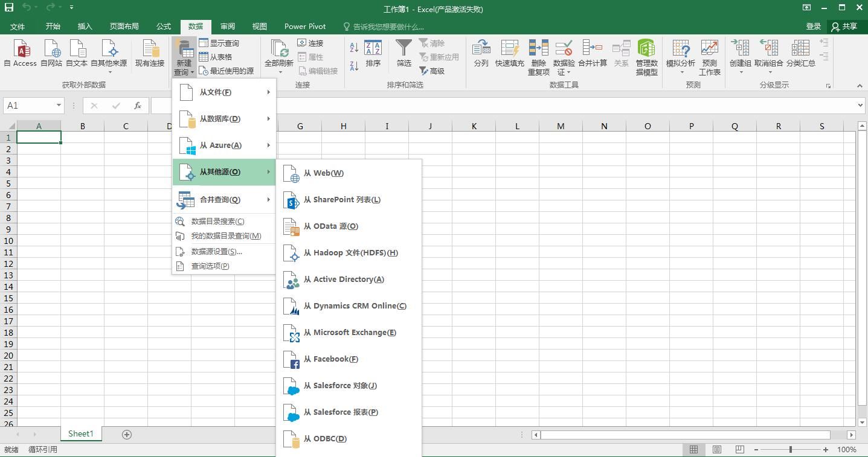Select 从 Facebook(F) entry
This screenshot has width=868, height=457.
(349, 359)
